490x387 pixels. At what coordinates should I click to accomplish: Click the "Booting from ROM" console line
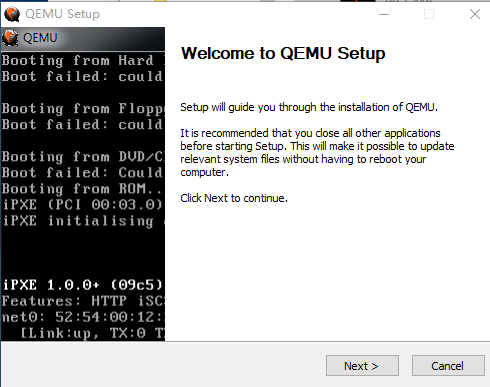[x=82, y=189]
